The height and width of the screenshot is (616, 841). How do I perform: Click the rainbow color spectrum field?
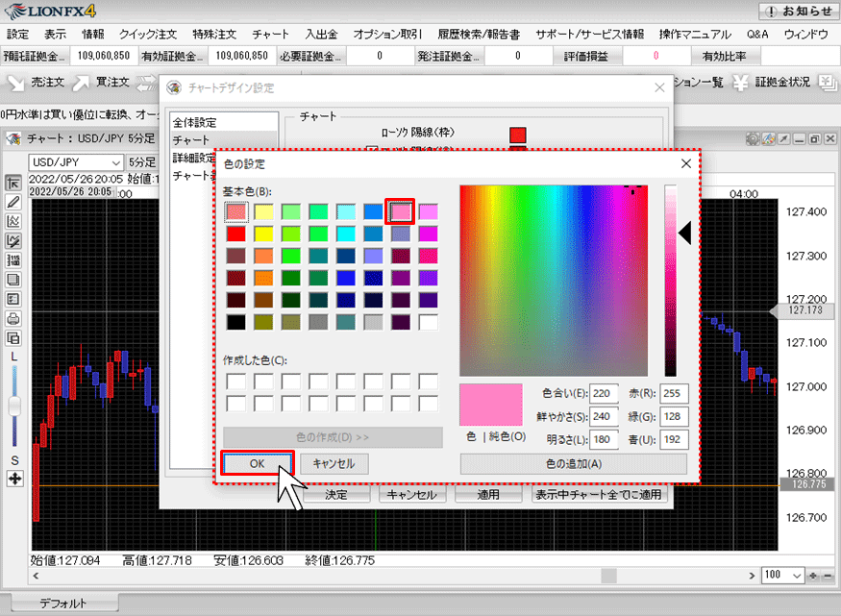[554, 281]
